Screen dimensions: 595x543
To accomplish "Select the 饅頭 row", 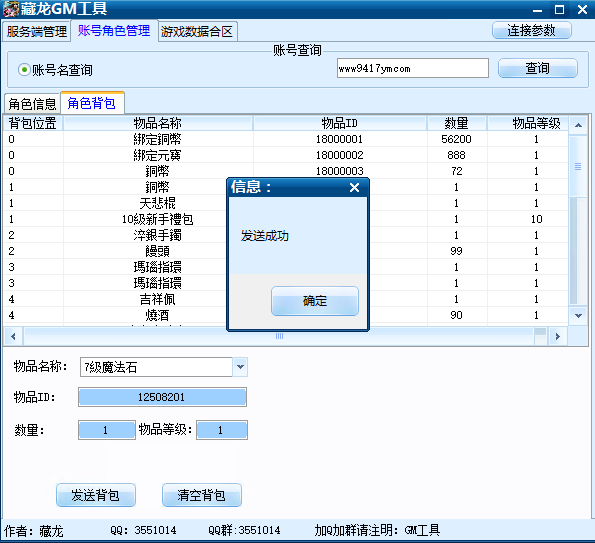I will click(x=286, y=251).
